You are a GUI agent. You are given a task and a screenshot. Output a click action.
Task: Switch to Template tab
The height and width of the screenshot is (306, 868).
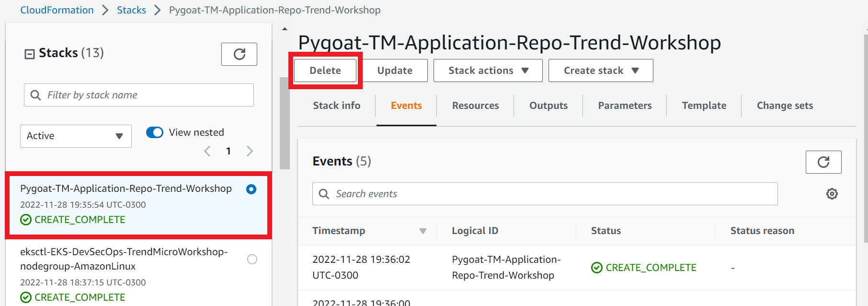click(x=704, y=106)
